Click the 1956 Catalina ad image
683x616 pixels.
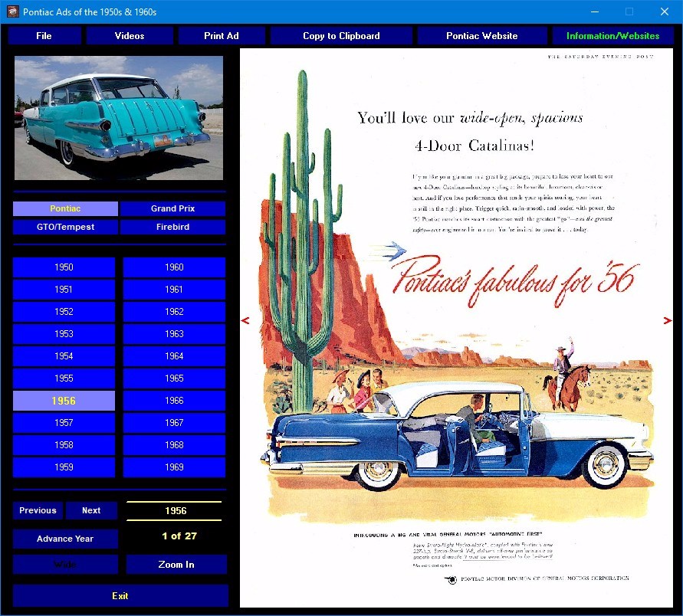pos(457,328)
